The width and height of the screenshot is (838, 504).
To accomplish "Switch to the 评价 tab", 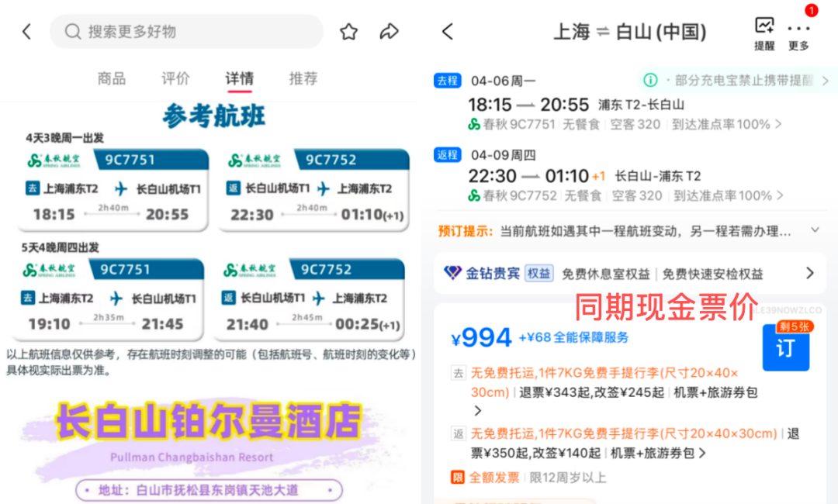I will click(175, 78).
